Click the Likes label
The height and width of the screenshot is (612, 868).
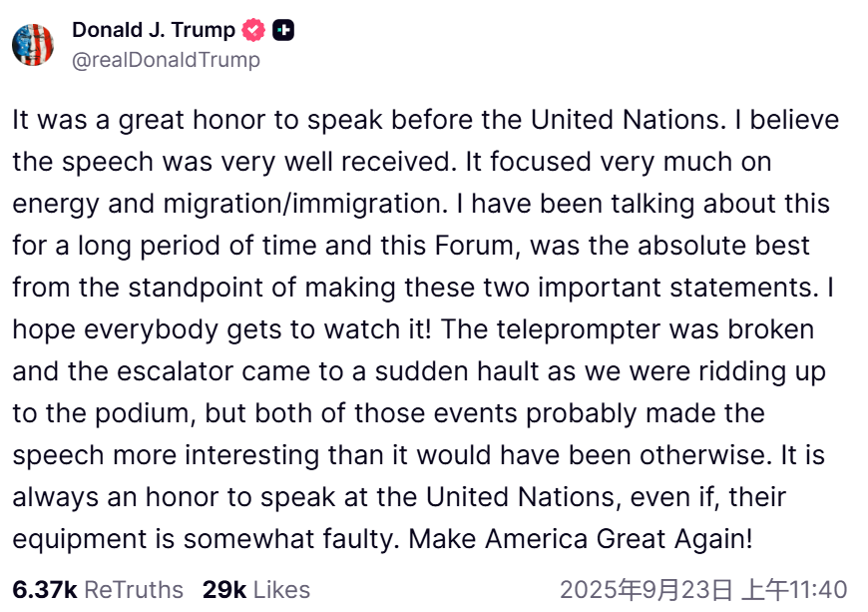(281, 590)
